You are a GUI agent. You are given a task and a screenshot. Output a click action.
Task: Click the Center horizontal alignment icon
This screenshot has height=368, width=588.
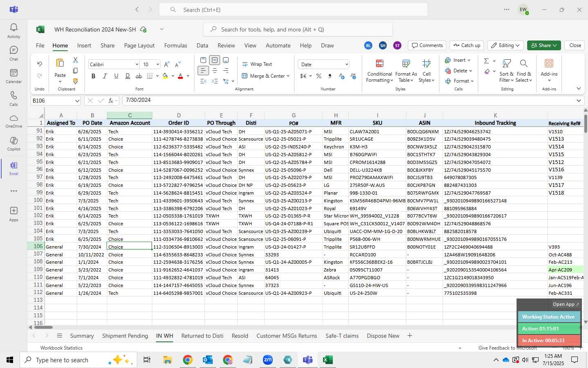pos(214,71)
